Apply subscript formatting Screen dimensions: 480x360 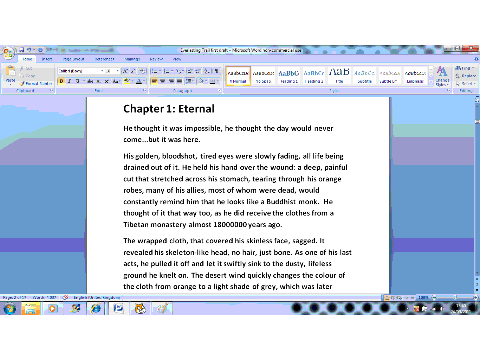pos(98,81)
